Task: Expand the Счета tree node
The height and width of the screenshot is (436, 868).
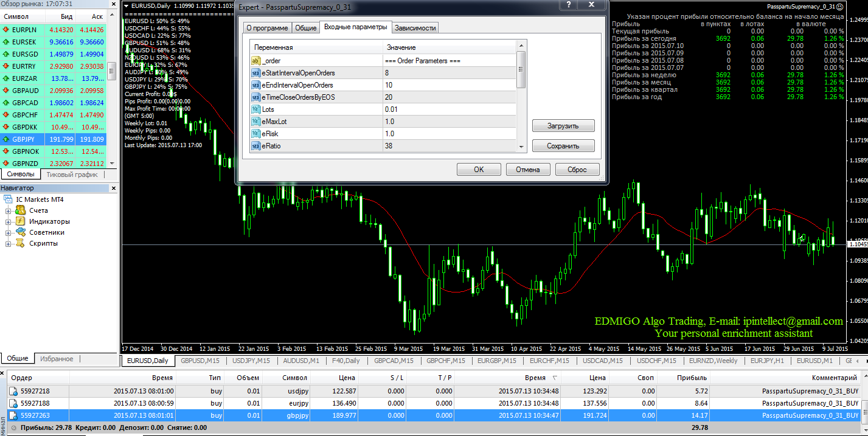Action: (x=9, y=211)
